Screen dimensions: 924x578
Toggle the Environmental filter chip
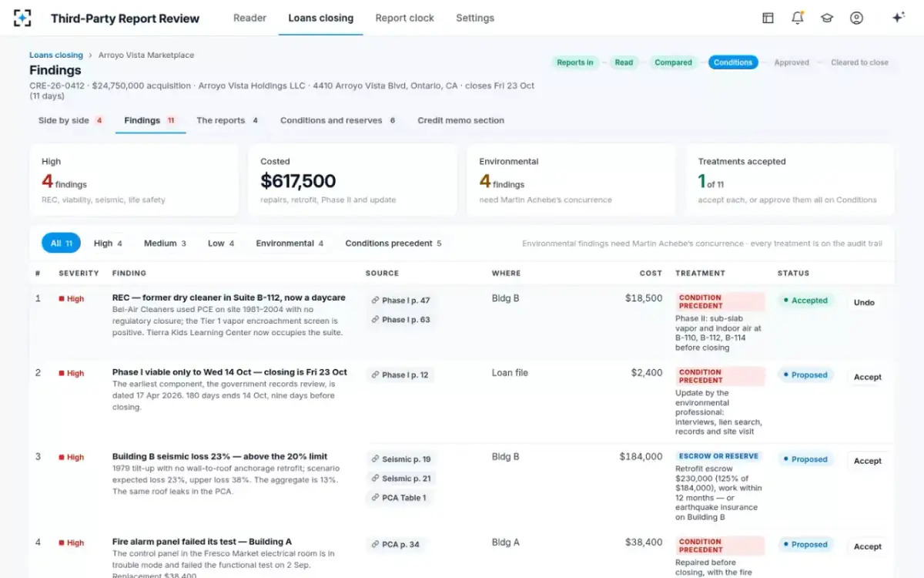pos(290,244)
